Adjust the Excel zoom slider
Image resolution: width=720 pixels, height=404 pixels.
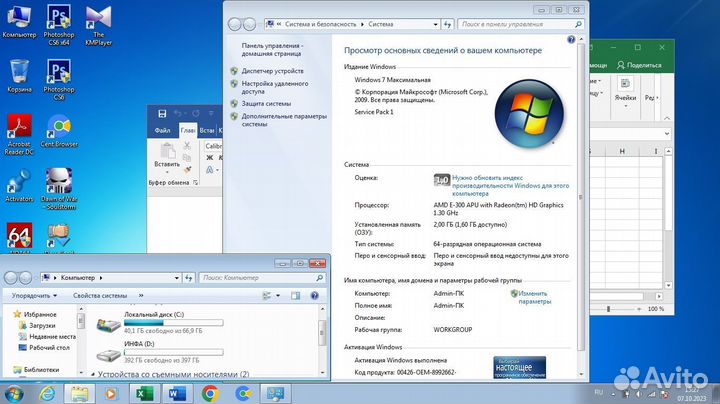(x=608, y=309)
